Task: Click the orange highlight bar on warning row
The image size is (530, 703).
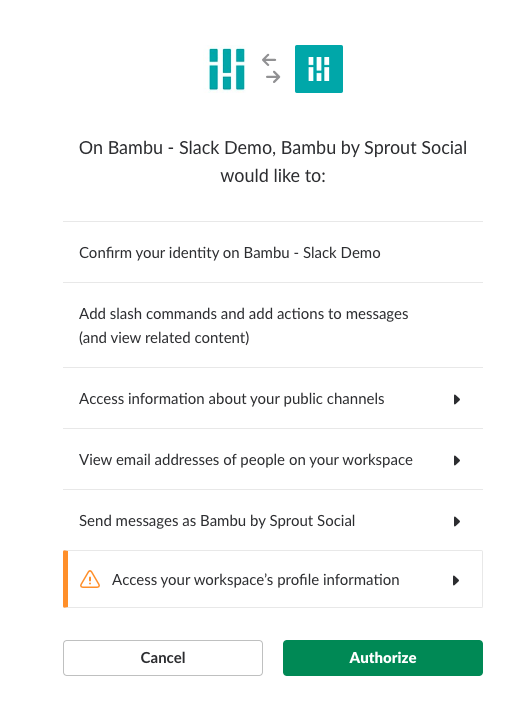Action: [x=65, y=579]
